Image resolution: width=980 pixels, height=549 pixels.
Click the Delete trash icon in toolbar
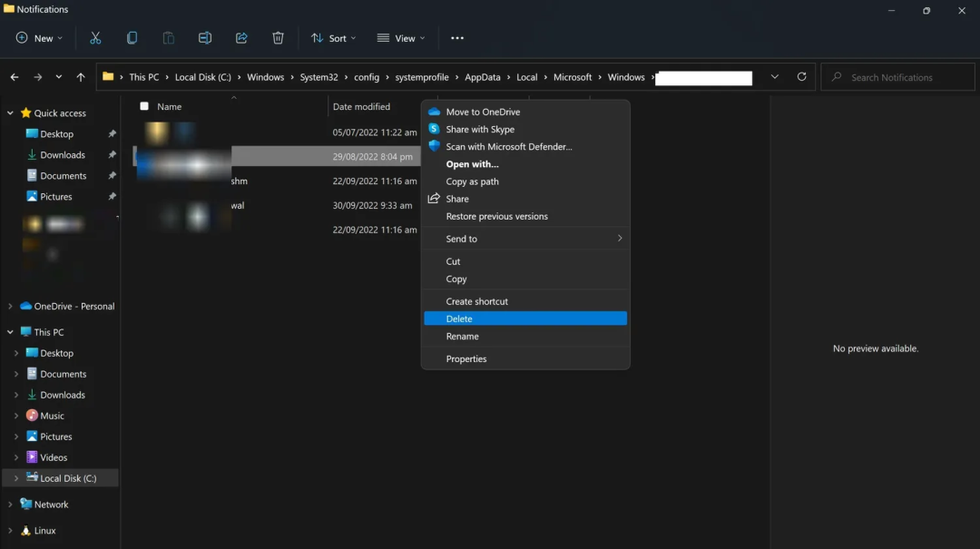coord(278,38)
